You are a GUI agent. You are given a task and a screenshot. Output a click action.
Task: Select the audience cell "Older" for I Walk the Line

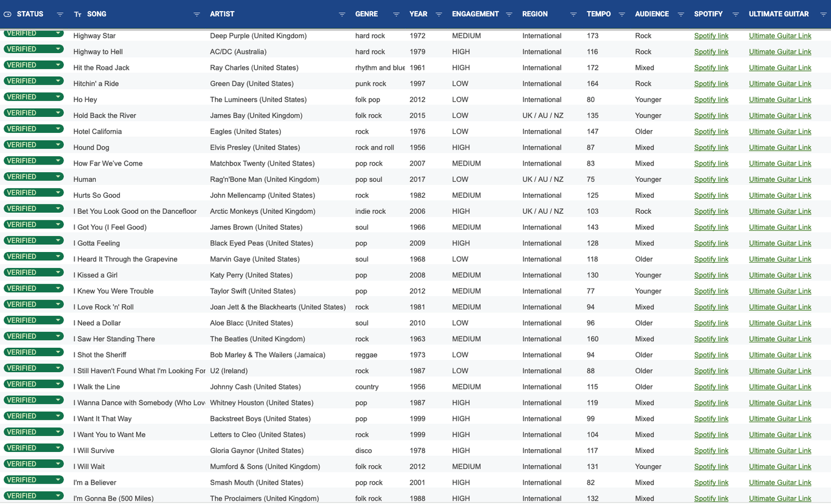point(644,387)
